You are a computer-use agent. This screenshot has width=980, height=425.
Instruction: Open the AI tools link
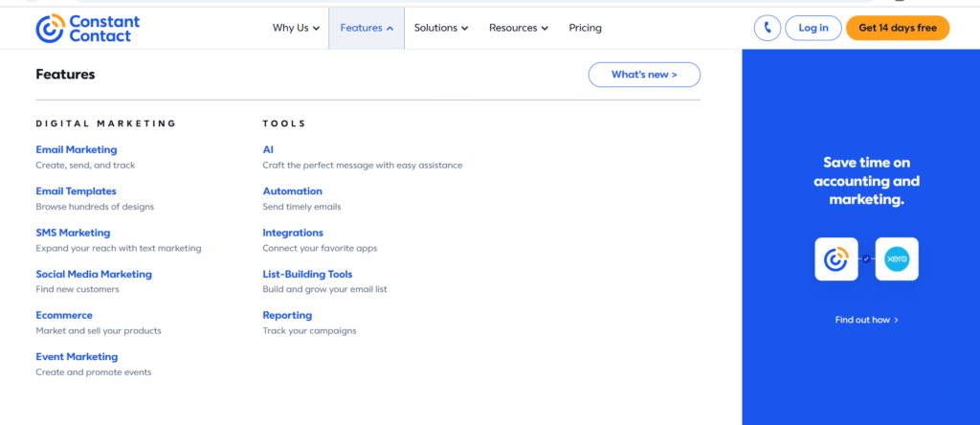[x=268, y=149]
